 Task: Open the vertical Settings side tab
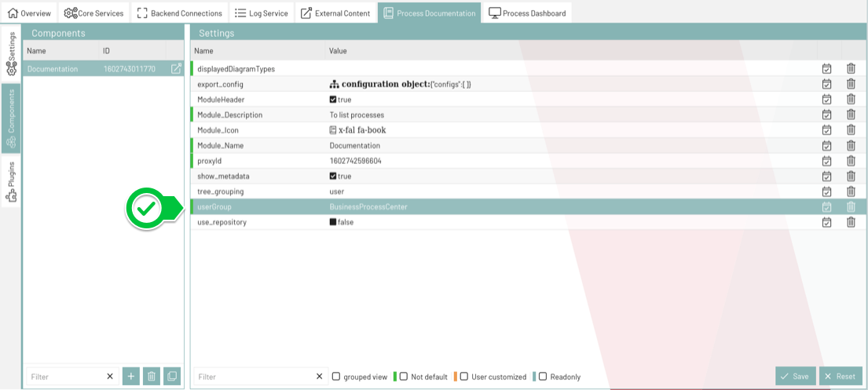tap(11, 53)
